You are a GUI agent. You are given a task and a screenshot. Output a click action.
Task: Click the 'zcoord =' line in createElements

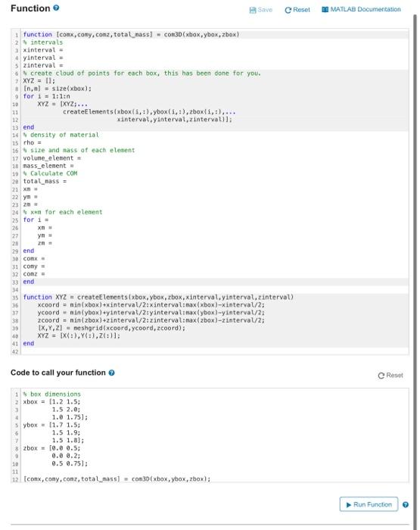pos(151,320)
